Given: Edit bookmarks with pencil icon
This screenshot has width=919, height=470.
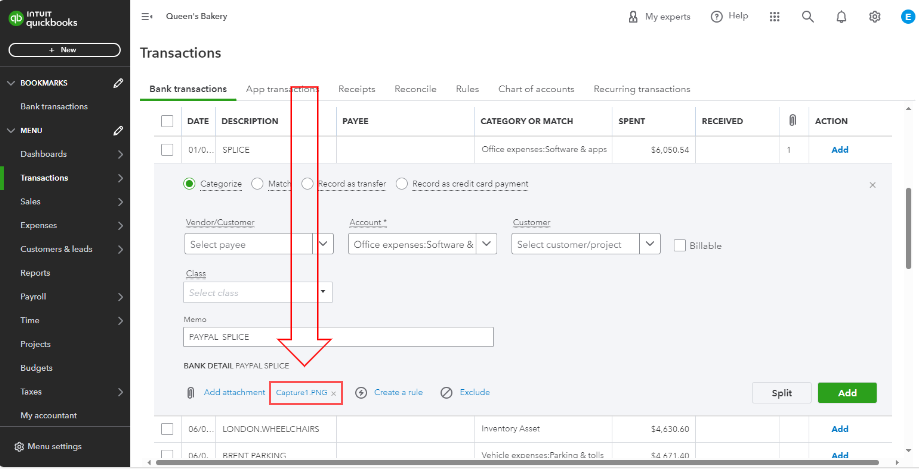Looking at the screenshot, I should click(x=118, y=83).
